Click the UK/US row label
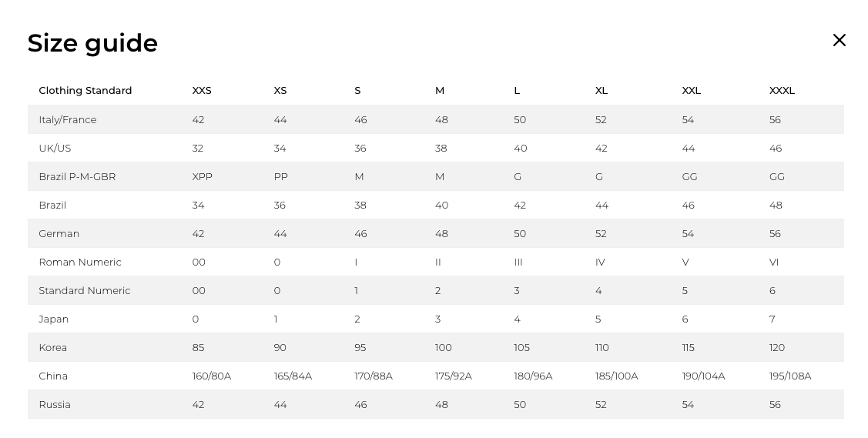Viewport: 868px width, 438px height. (x=55, y=149)
